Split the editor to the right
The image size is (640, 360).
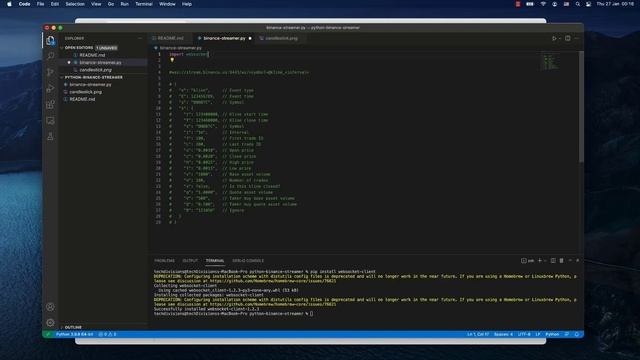click(568, 38)
